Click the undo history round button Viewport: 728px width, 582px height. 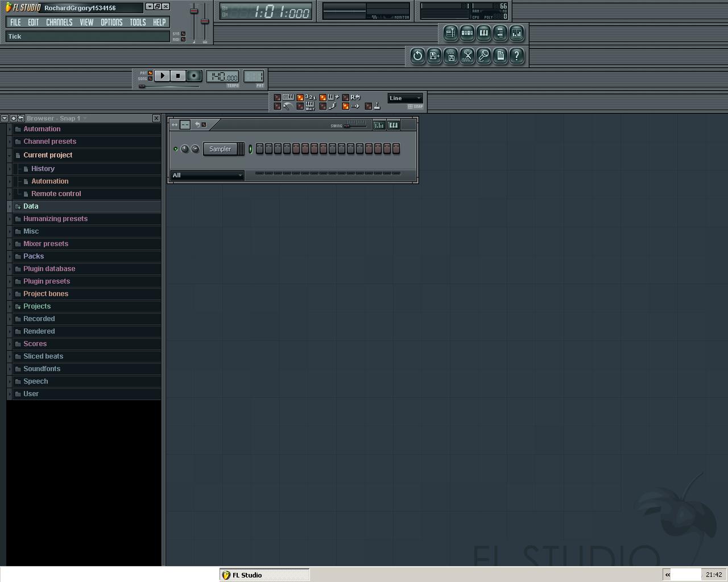click(417, 56)
